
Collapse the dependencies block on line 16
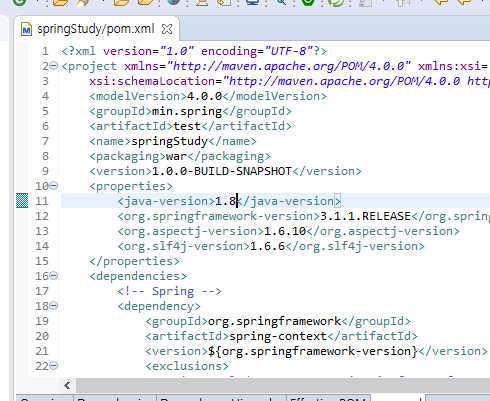coord(54,275)
